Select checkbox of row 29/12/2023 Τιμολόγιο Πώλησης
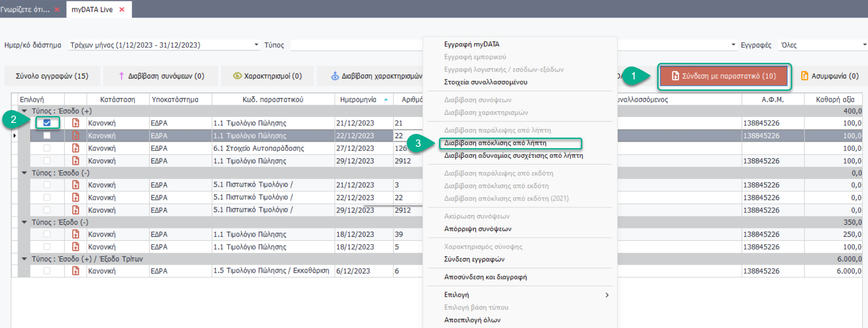The image size is (868, 328). [x=47, y=161]
